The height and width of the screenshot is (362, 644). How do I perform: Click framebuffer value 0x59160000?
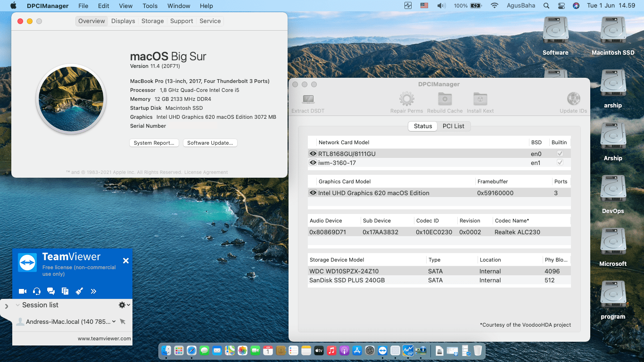click(x=495, y=193)
